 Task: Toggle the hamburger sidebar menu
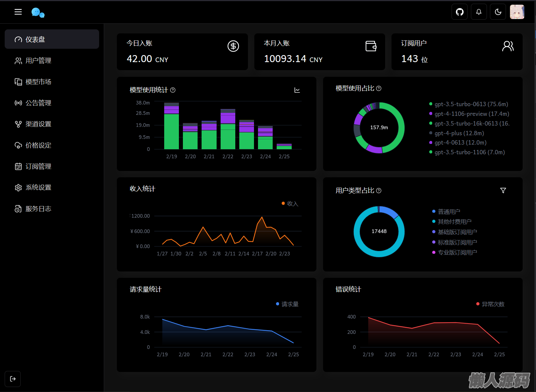[x=18, y=12]
